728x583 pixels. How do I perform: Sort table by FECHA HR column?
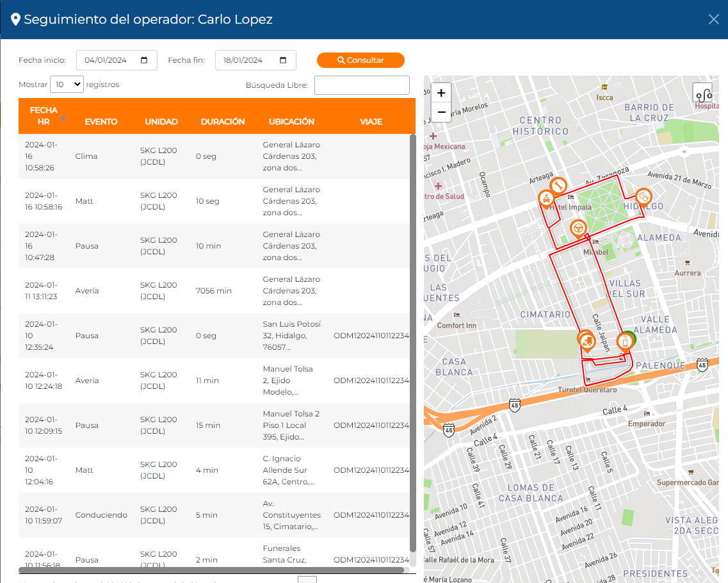click(44, 116)
